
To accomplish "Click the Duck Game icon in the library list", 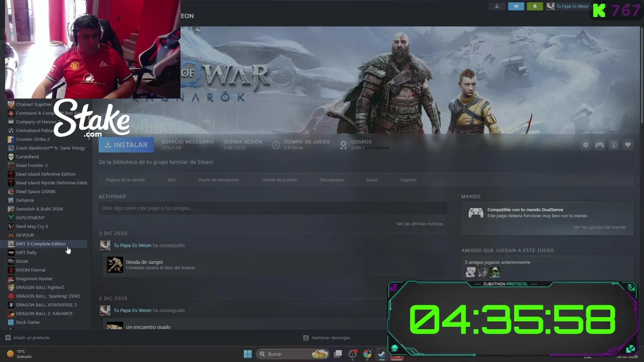I will click(x=11, y=322).
